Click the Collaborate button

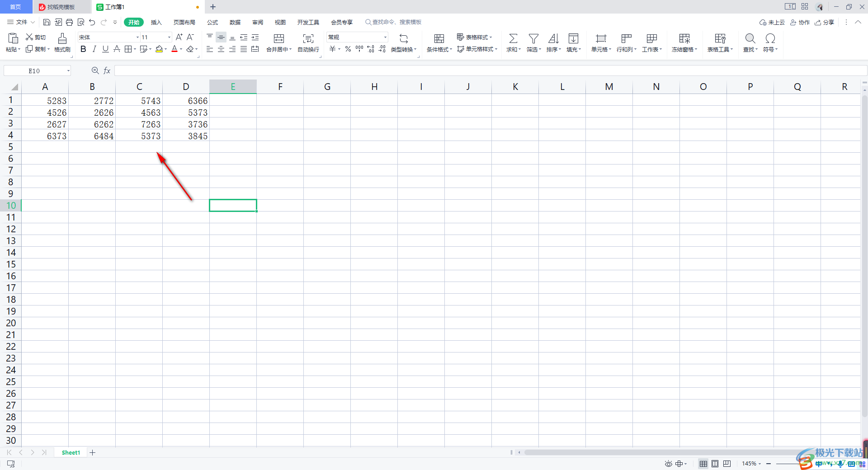pos(800,22)
